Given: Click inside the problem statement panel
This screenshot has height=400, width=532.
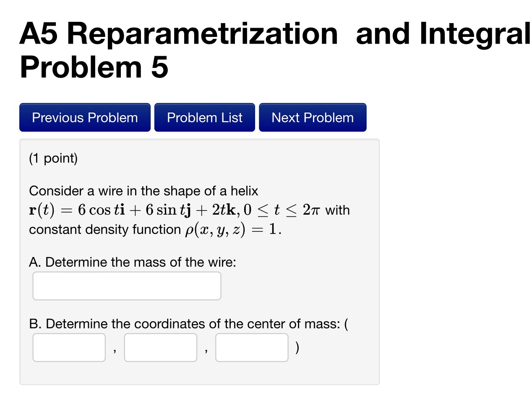Looking at the screenshot, I should coord(199,260).
